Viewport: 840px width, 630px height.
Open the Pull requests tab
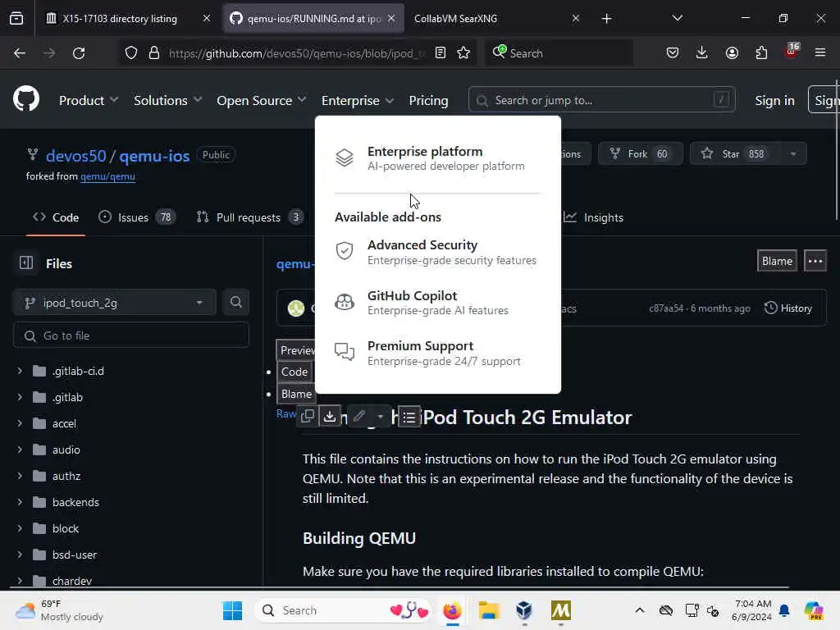pos(249,217)
